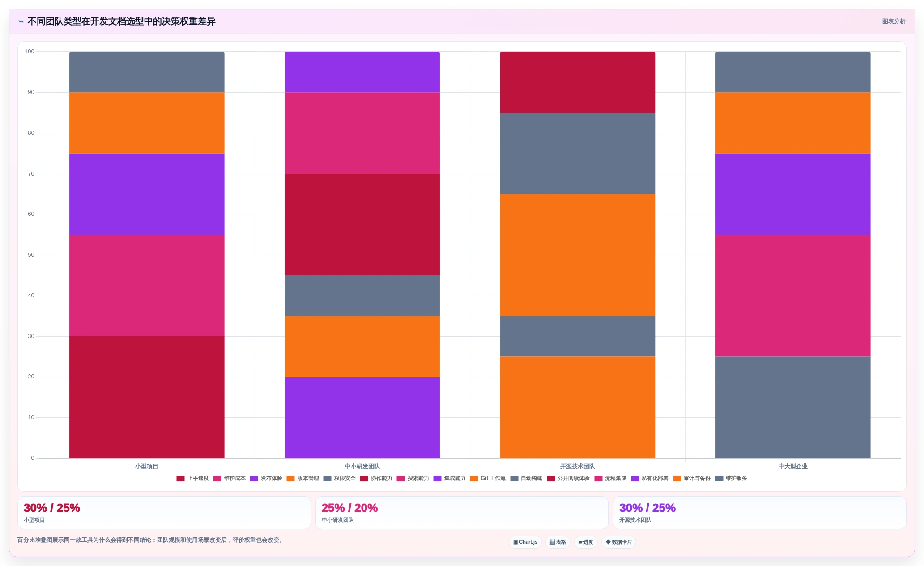Toggle 版本管理 in the chart legend
The height and width of the screenshot is (566, 924).
click(303, 479)
